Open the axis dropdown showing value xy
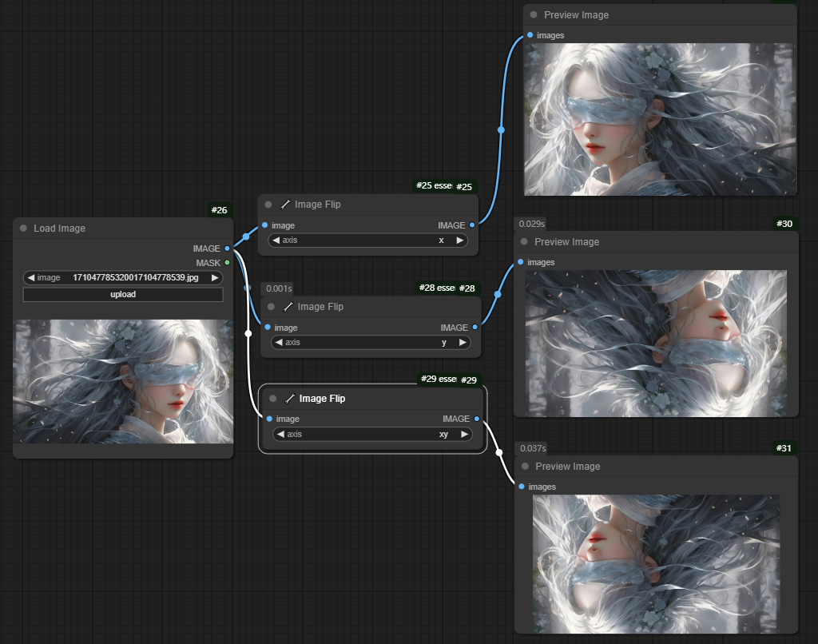 coord(372,435)
